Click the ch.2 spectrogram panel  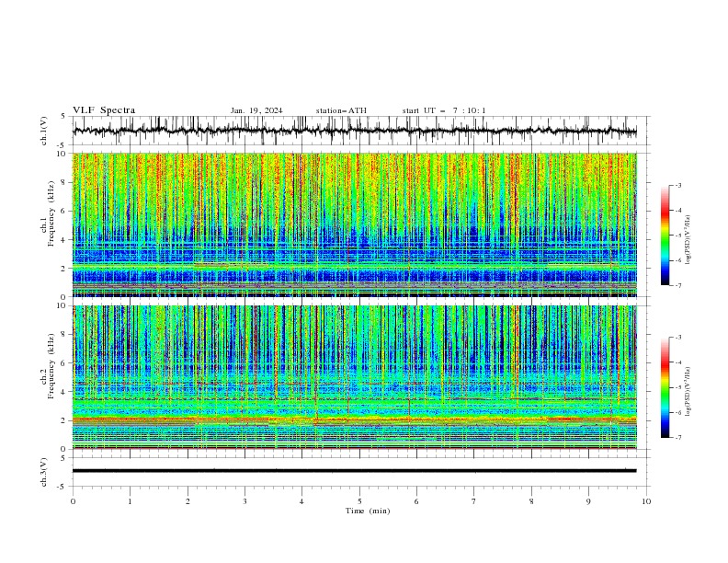pos(354,377)
